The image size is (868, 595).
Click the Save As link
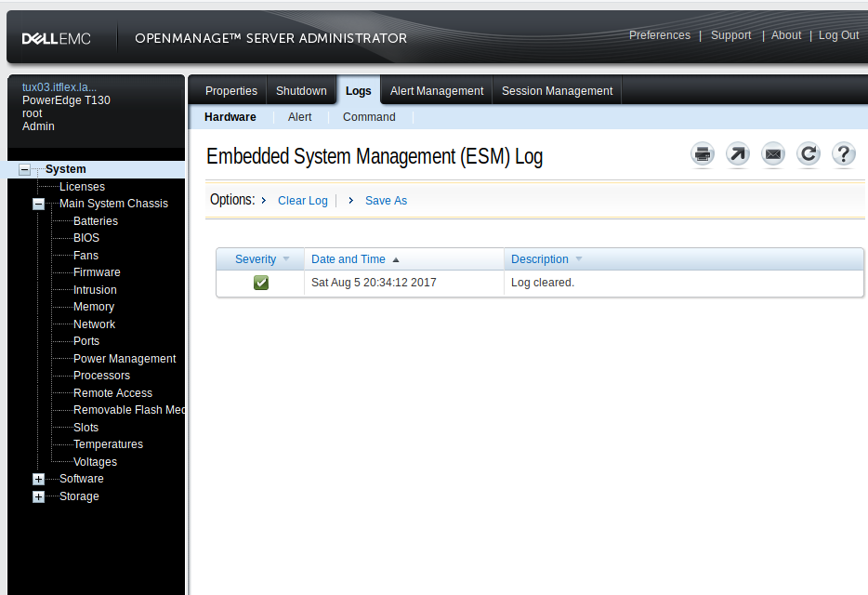tap(386, 201)
